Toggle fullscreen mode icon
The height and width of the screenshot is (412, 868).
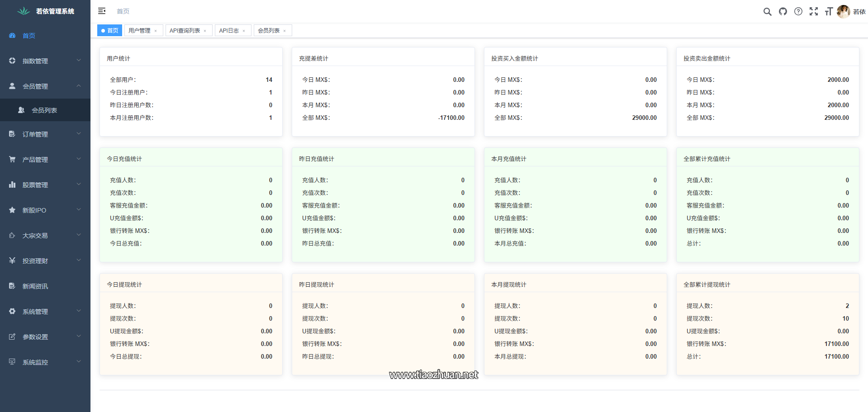pyautogui.click(x=814, y=12)
